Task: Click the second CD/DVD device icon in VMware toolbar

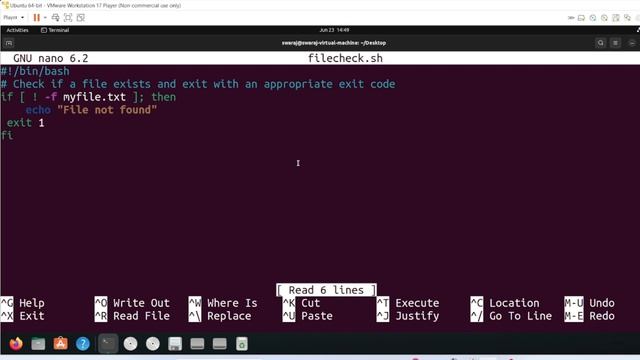Action: point(604,18)
